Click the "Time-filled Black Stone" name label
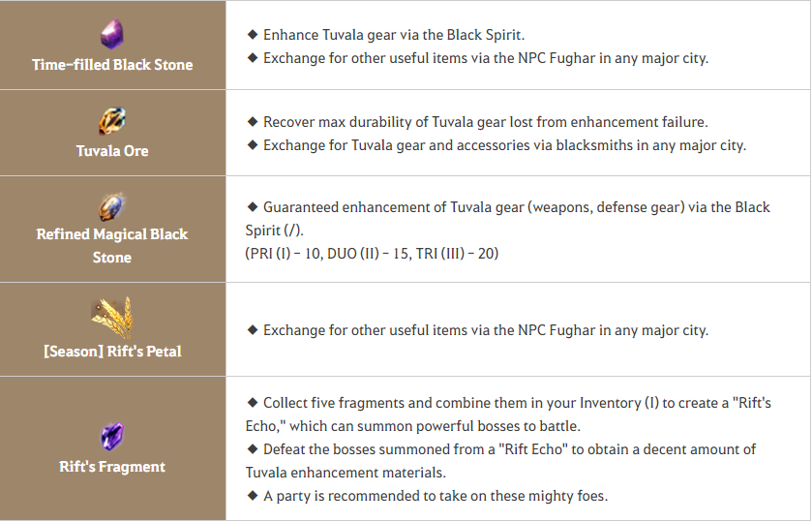This screenshot has height=522, width=812. click(112, 65)
